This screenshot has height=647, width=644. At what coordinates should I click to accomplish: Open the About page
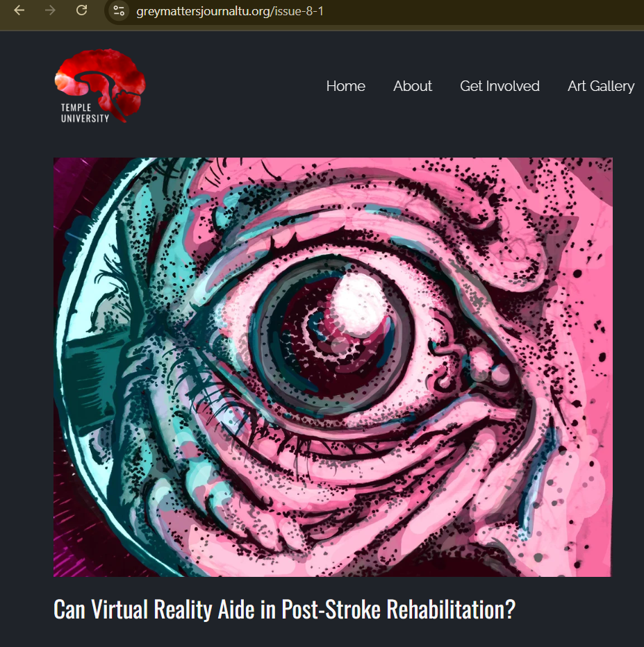[413, 86]
